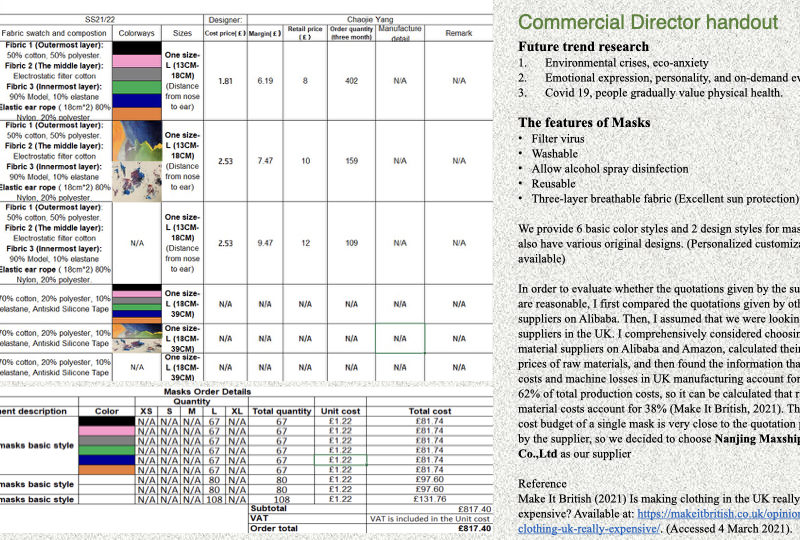Screen dimensions: 800x540
Task: Click the 'XL' size column header
Action: pyautogui.click(x=237, y=411)
